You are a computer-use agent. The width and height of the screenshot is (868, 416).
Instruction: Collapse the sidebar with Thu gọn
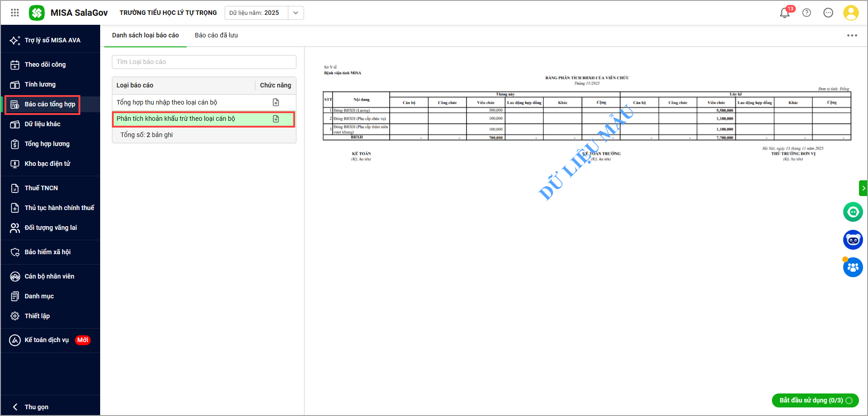pos(36,407)
